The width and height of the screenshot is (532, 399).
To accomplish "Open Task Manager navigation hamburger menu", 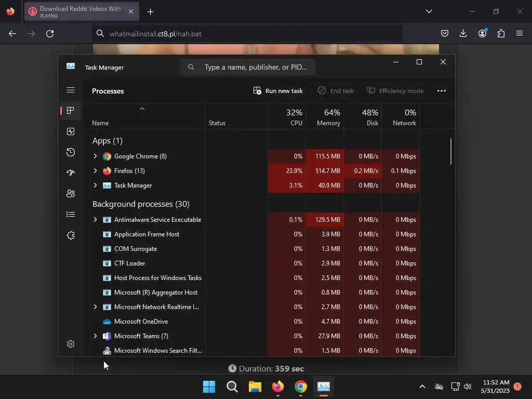I will pyautogui.click(x=71, y=90).
